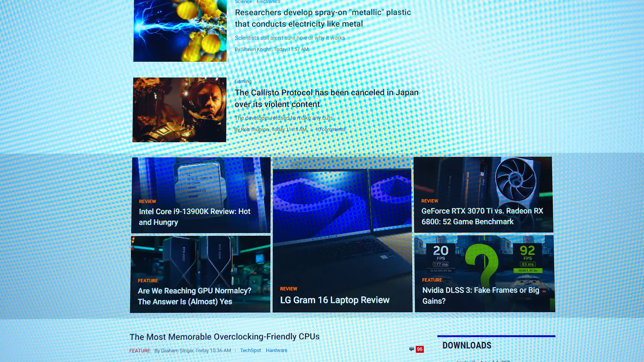Screen dimensions: 644x362
Task: Open the Science category tag
Action: coord(243,2)
